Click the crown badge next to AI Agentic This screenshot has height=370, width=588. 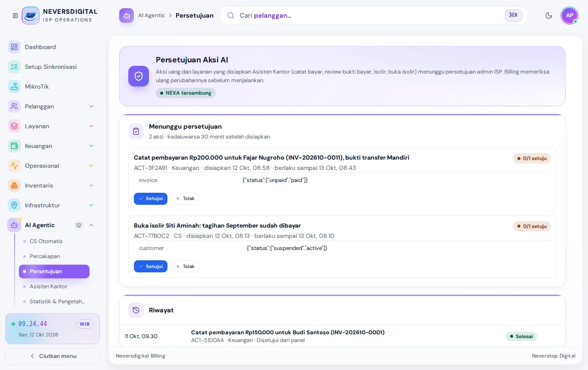coord(79,225)
